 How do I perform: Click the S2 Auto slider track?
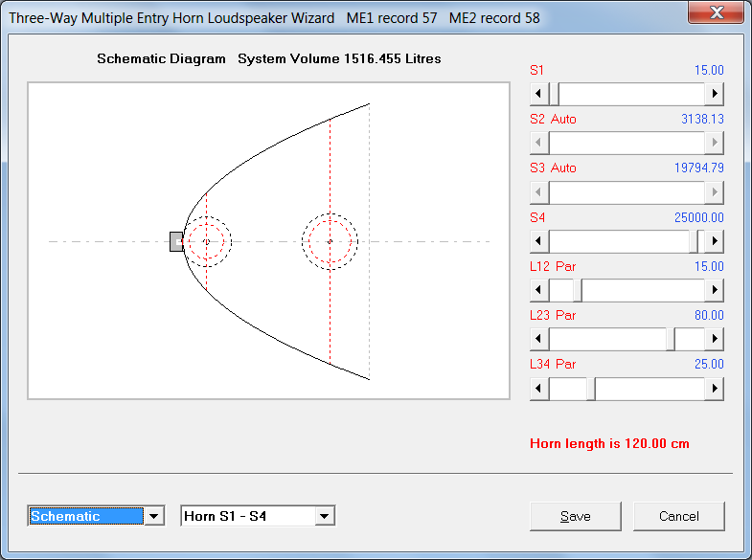tap(627, 143)
